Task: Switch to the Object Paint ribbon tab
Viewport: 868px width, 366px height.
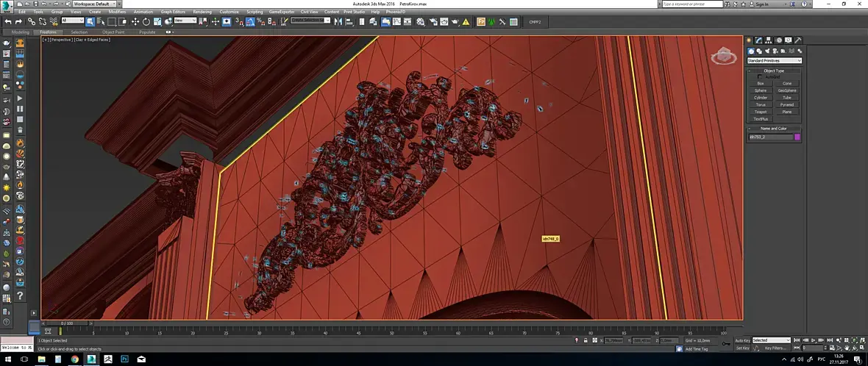Action: click(x=113, y=32)
